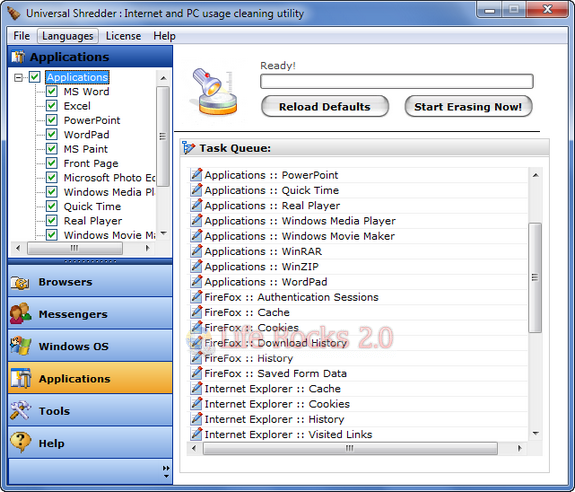This screenshot has height=492, width=575.
Task: Click the Help question mark icon
Action: (x=20, y=442)
